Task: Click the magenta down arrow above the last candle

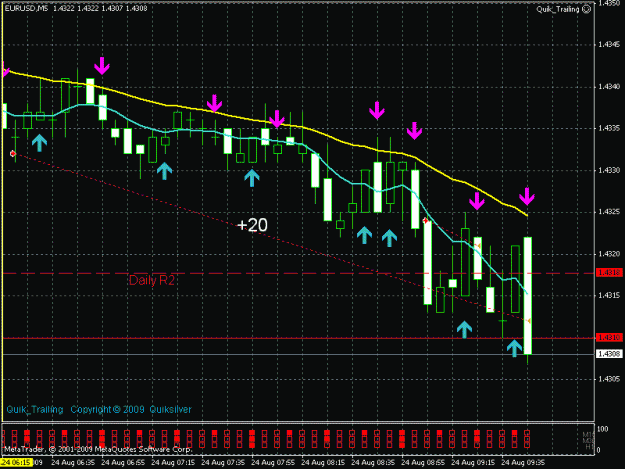Action: tap(527, 196)
